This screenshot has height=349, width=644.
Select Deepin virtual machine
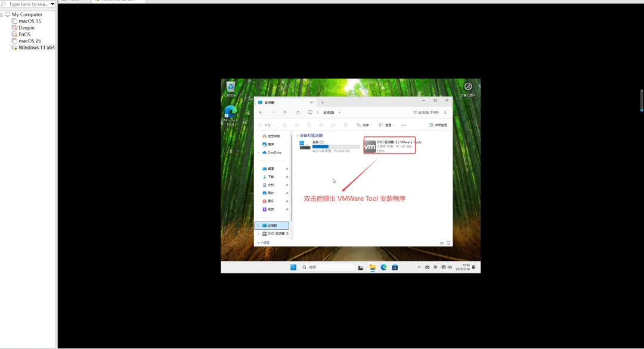[23, 27]
